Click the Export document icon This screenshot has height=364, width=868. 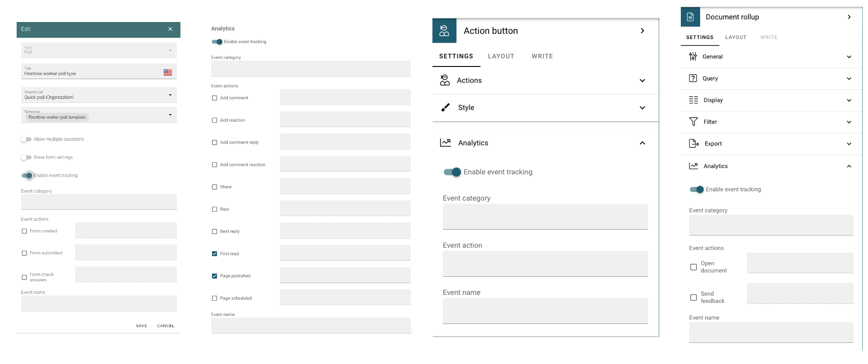click(694, 143)
